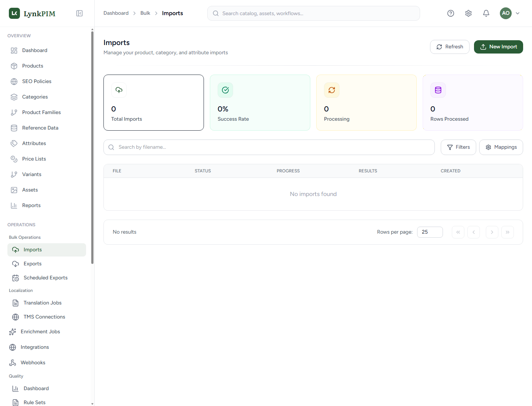Focus the global catalog search box
The width and height of the screenshot is (532, 406).
[314, 13]
